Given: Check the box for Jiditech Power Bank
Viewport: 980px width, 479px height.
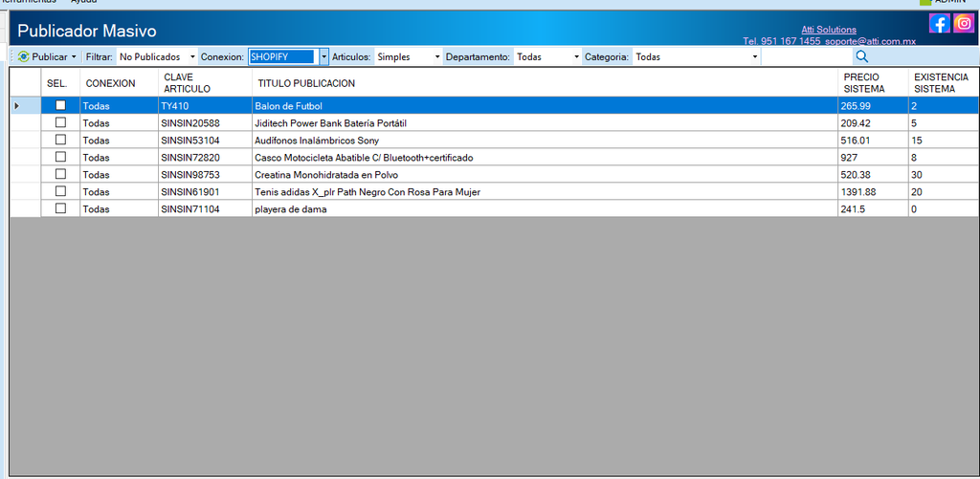Looking at the screenshot, I should (x=60, y=123).
